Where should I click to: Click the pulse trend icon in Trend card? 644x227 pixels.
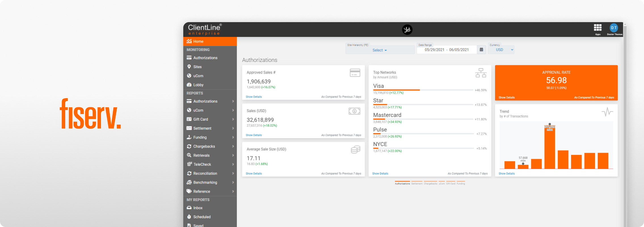607,112
